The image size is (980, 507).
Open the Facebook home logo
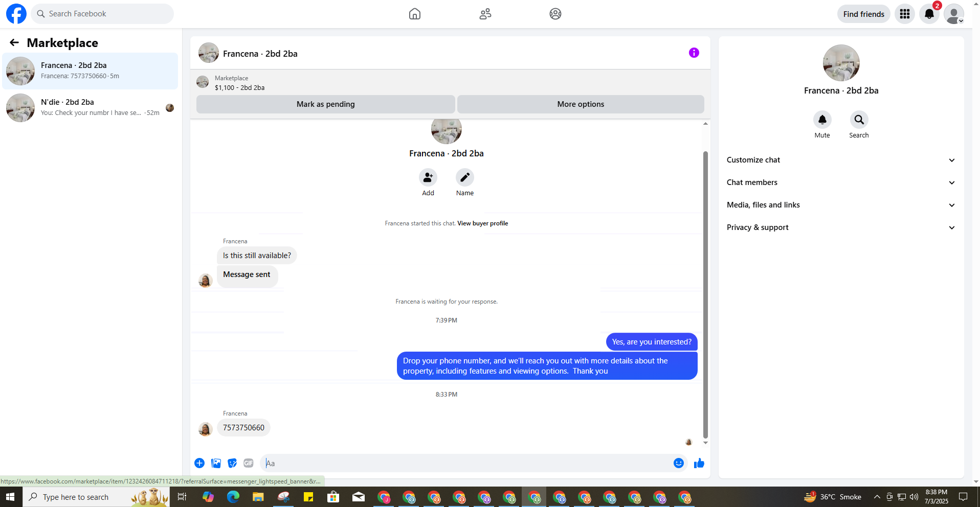point(16,14)
